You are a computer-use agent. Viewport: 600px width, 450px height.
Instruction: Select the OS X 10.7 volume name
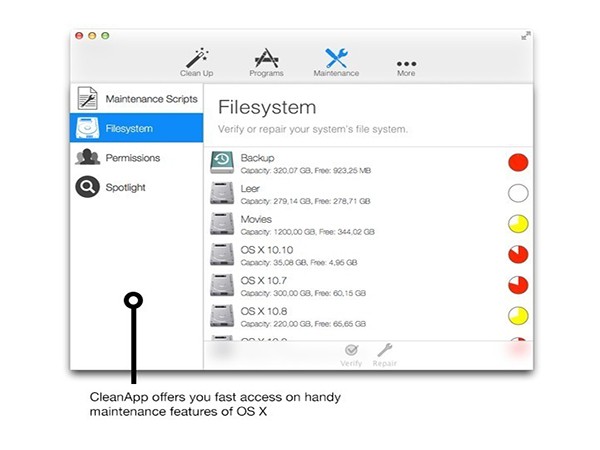(264, 280)
